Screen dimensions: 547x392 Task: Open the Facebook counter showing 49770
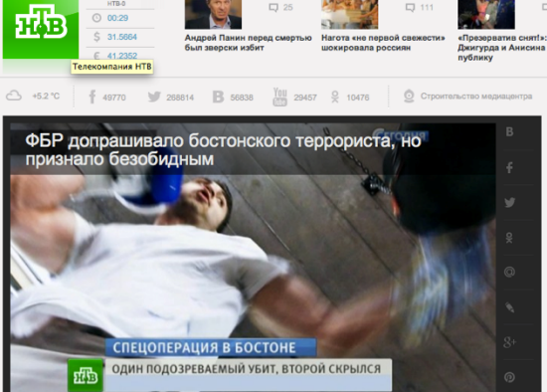tap(107, 98)
